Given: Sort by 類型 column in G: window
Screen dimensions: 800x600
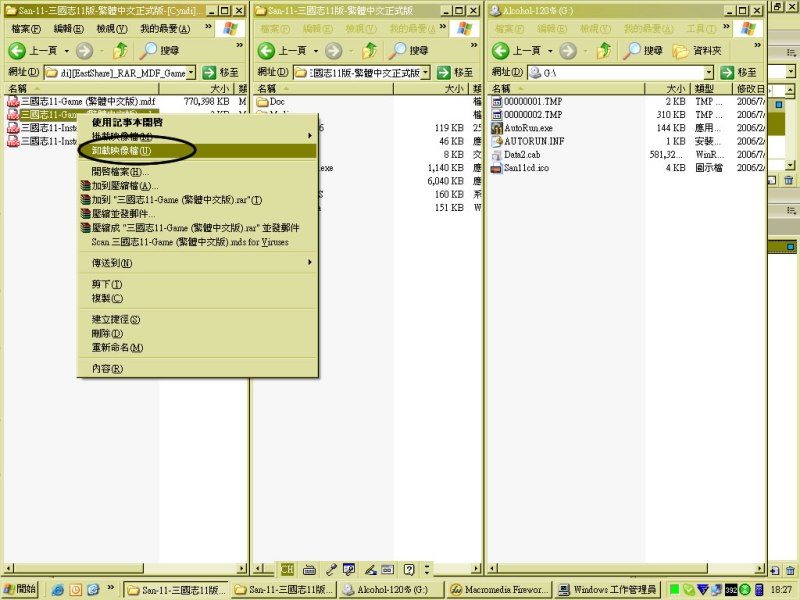Looking at the screenshot, I should pyautogui.click(x=711, y=89).
